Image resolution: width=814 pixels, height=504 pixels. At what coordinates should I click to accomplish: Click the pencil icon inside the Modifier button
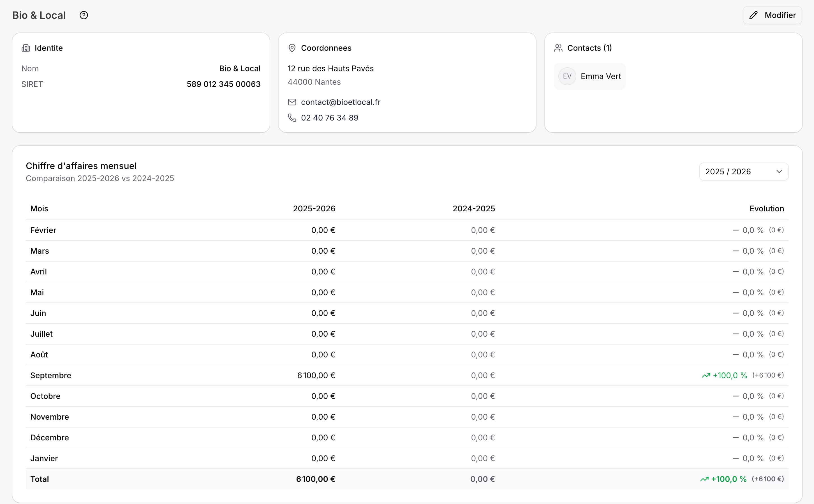point(754,15)
